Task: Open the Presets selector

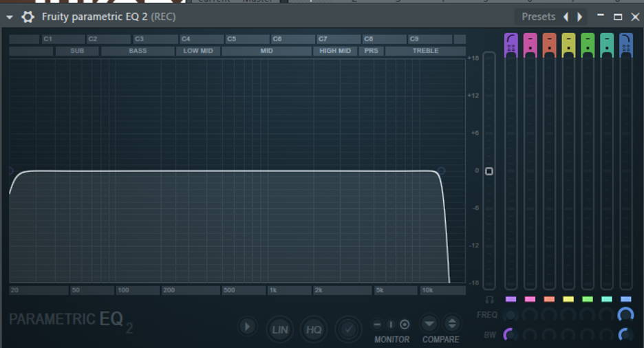Action: point(538,17)
